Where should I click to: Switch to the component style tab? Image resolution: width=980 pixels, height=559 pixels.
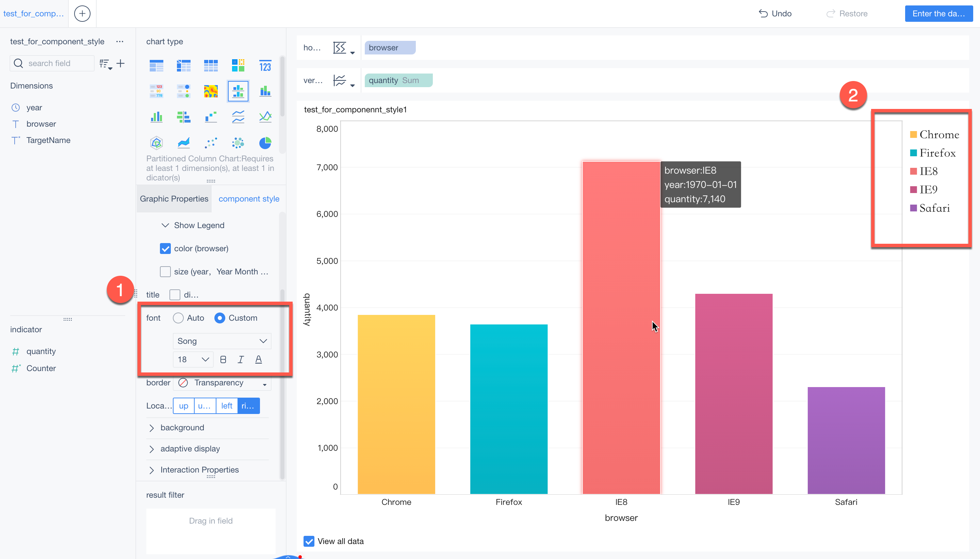point(249,199)
